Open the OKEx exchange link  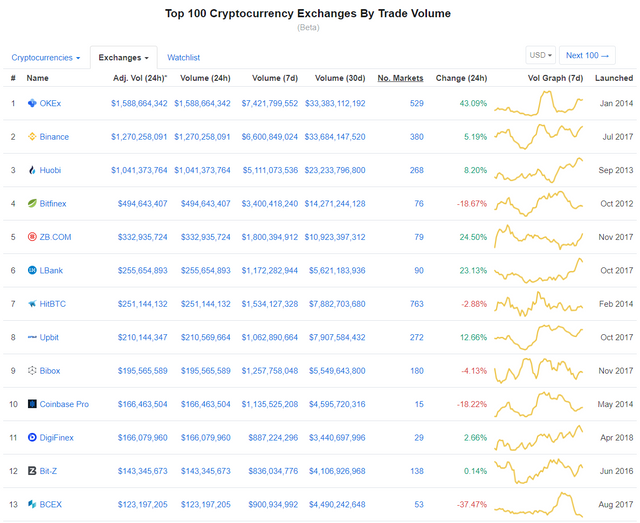pos(50,103)
